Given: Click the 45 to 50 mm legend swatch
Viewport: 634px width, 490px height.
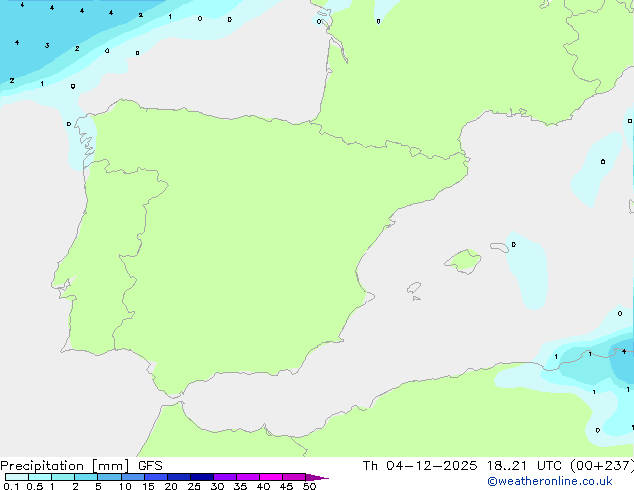Looking at the screenshot, I should (294, 477).
